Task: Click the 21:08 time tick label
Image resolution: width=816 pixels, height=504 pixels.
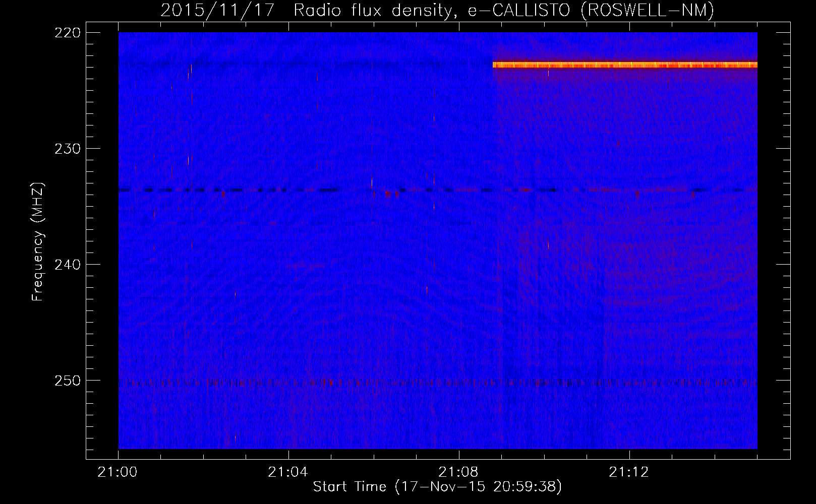Action: click(x=458, y=472)
